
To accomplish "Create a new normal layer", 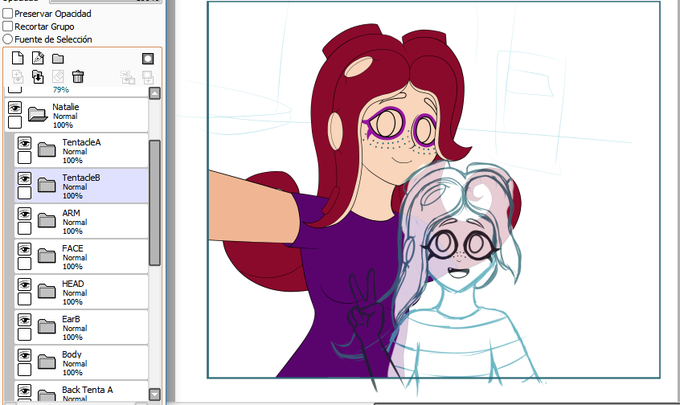I will pos(18,58).
